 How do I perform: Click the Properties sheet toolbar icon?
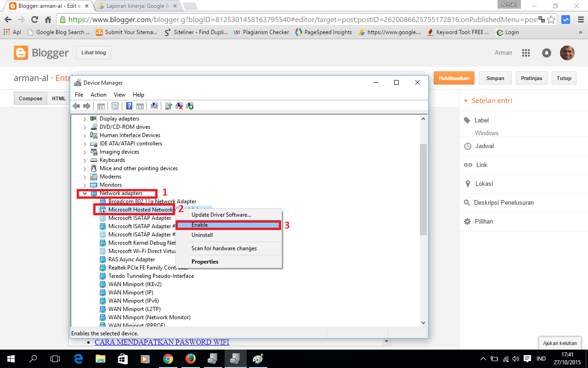coord(115,106)
